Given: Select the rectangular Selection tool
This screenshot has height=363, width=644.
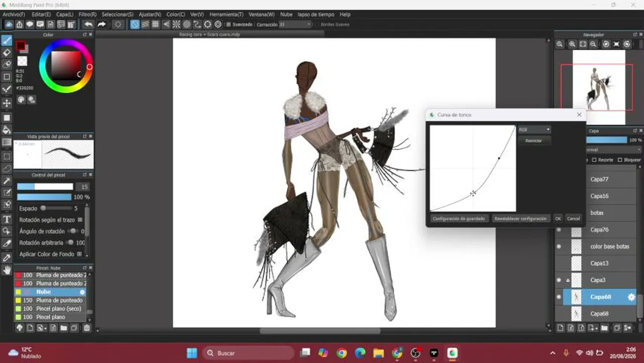Looking at the screenshot, I should point(7,156).
